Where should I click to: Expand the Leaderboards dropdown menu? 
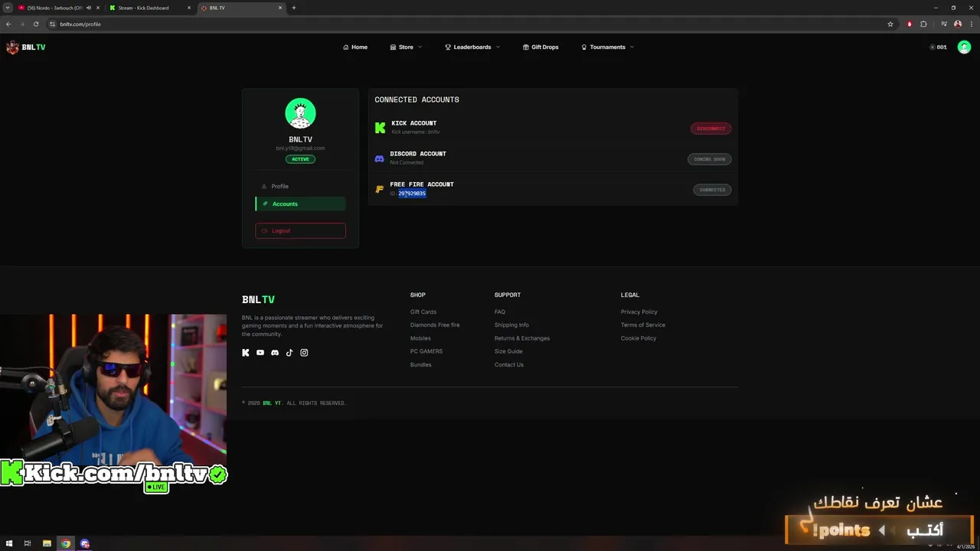point(472,47)
